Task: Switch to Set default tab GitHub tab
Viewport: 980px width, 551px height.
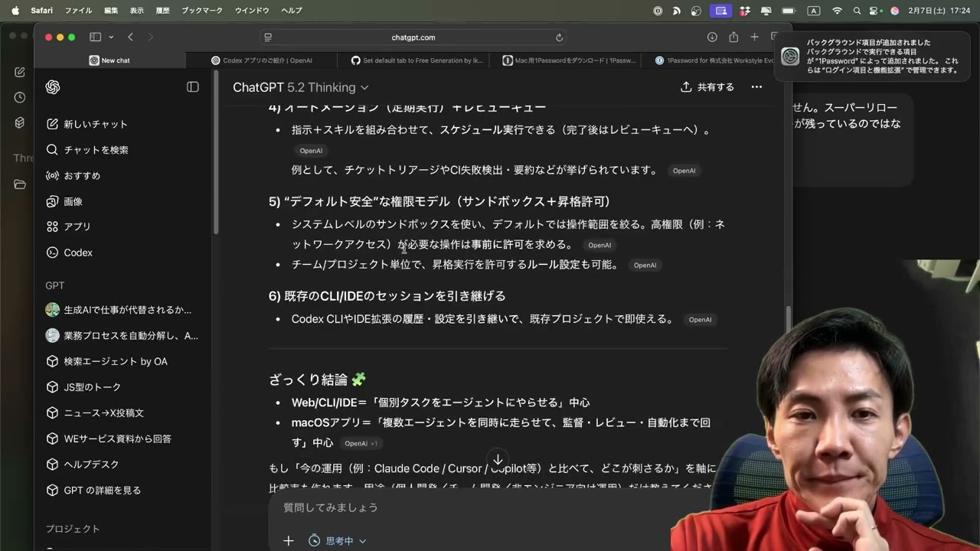Action: (416, 60)
